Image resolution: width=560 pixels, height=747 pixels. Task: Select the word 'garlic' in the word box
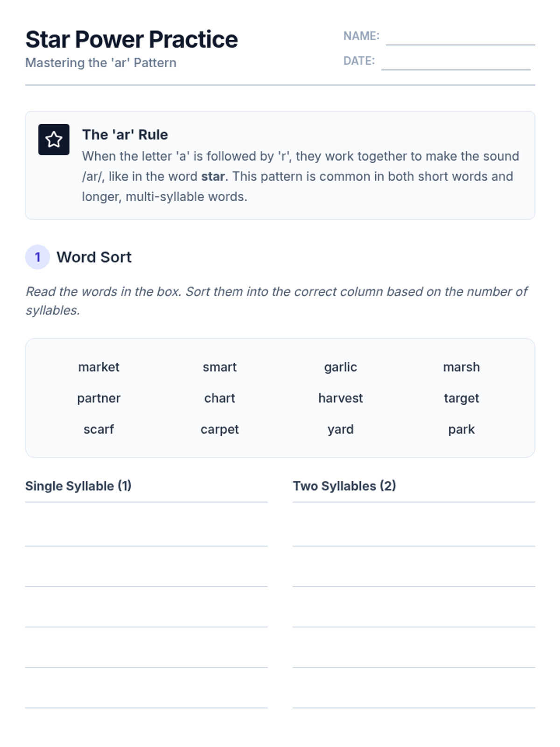coord(340,367)
